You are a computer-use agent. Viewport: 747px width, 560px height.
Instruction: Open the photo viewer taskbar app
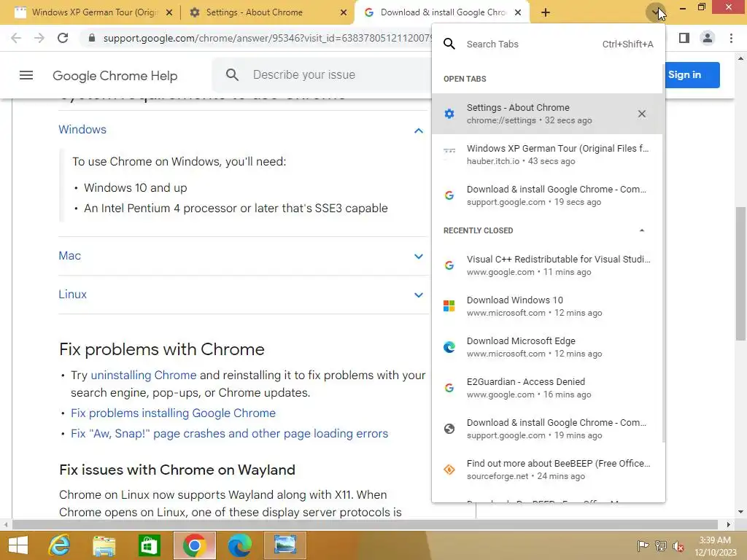coord(285,545)
